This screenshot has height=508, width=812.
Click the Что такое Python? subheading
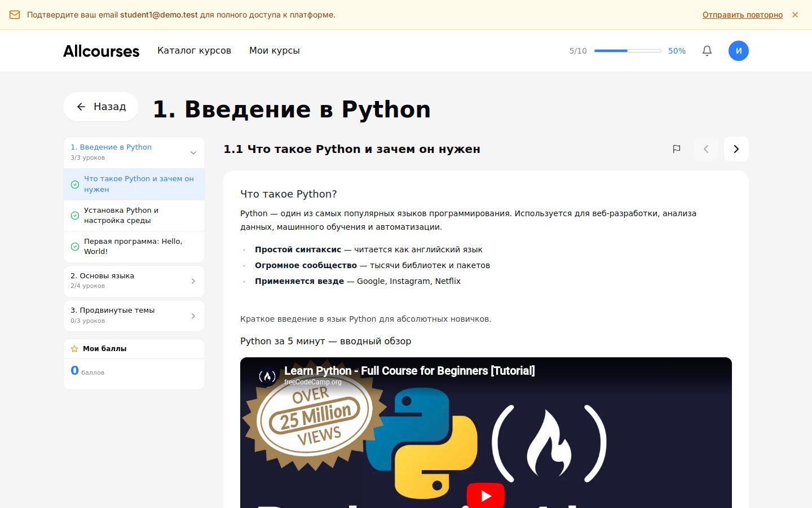(289, 194)
